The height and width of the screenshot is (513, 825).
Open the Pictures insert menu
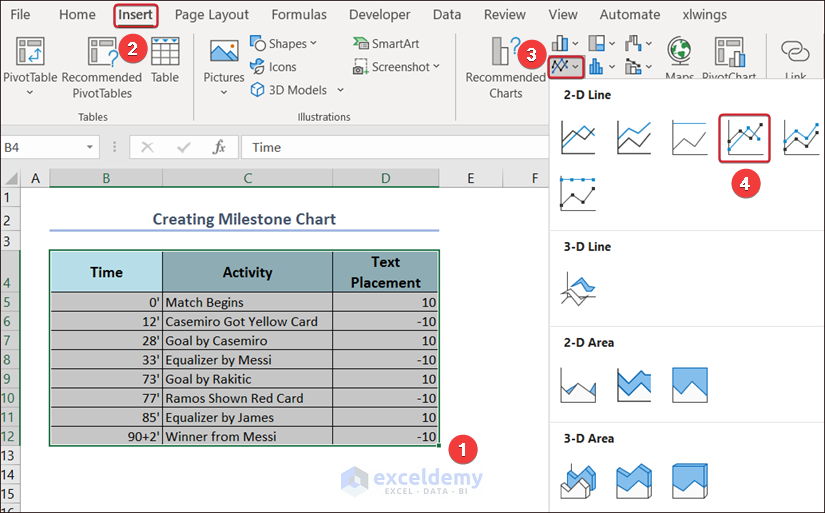pos(224,66)
